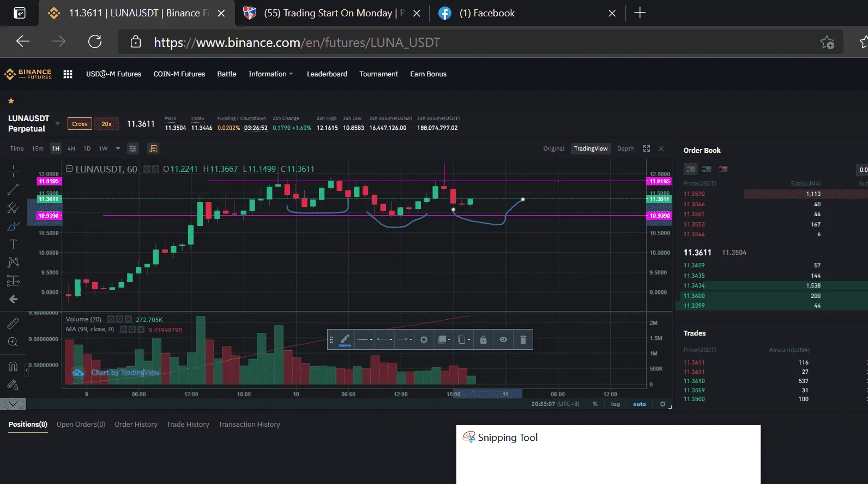Select the pitchfork drawing tool

click(13, 208)
